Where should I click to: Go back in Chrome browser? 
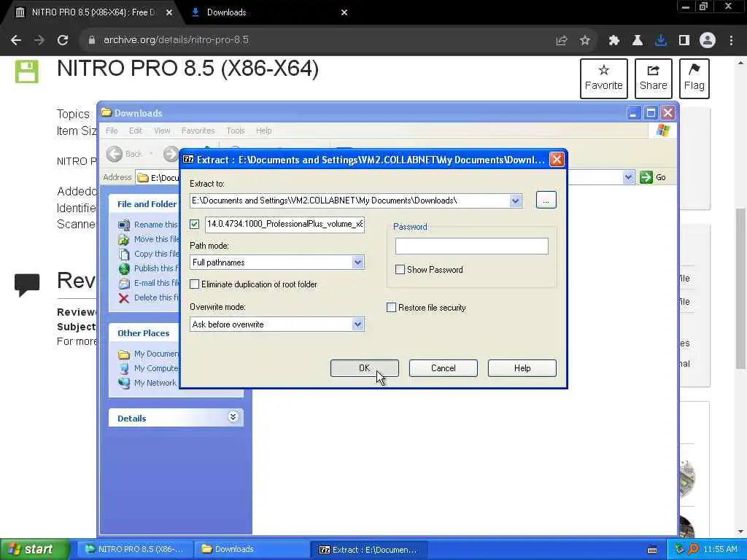click(16, 40)
